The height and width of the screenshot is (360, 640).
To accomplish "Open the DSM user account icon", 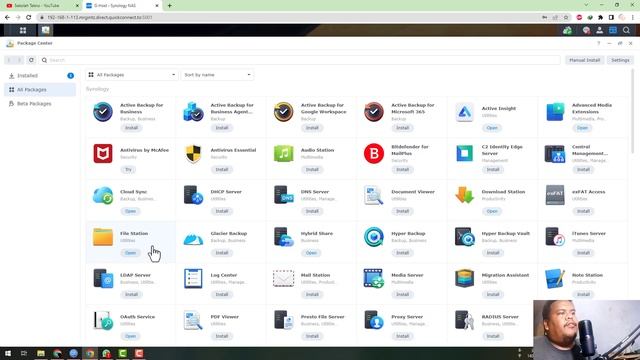I will tap(600, 30).
